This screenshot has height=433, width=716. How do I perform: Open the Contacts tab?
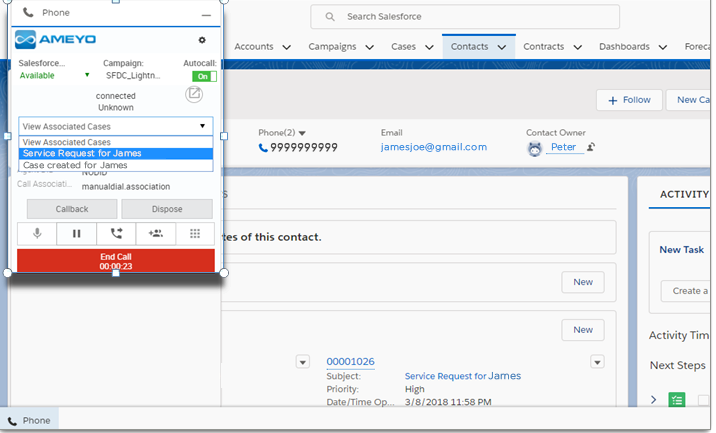[469, 47]
